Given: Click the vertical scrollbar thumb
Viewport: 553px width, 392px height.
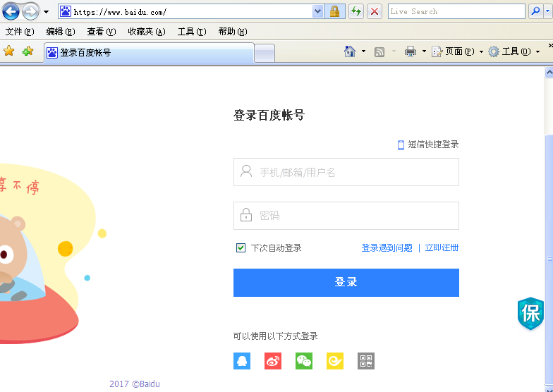Looking at the screenshot, I should (x=549, y=259).
